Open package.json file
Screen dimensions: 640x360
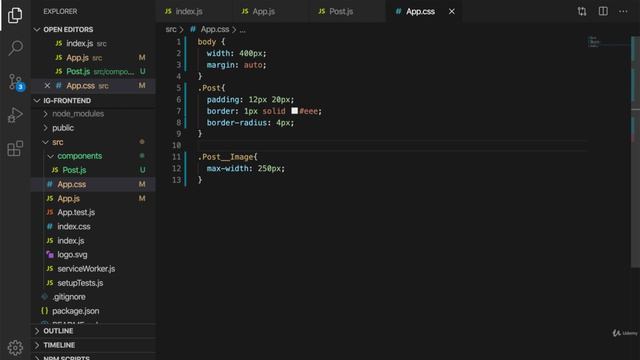coord(93,311)
